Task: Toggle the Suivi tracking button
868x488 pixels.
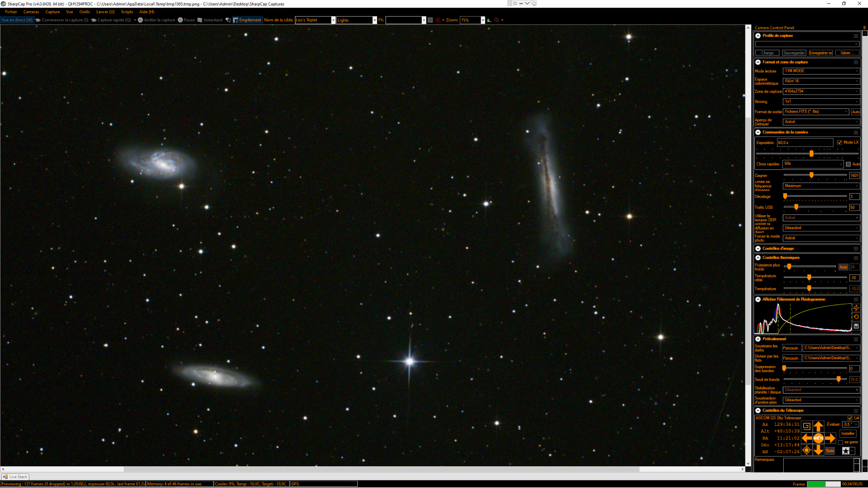Action: (830, 451)
